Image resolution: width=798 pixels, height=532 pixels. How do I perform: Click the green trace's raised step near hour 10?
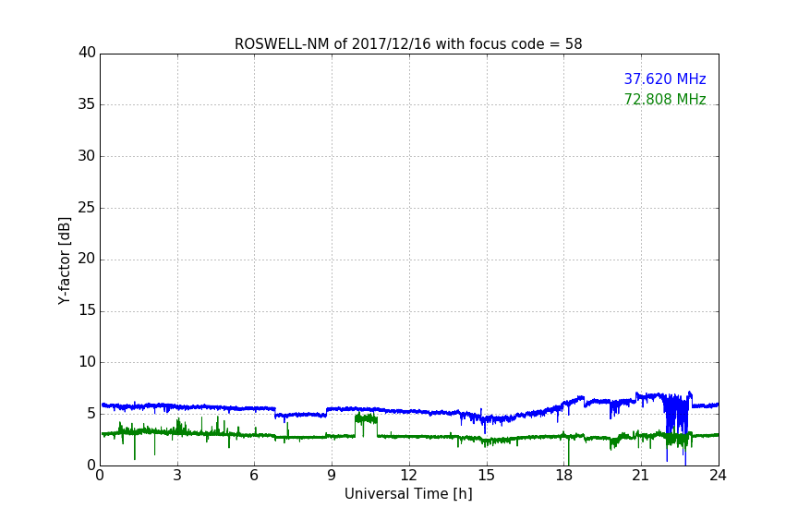click(366, 420)
